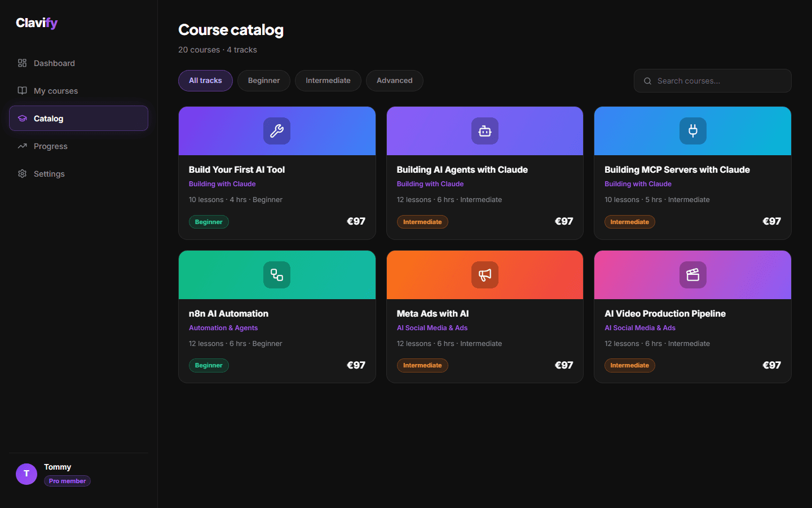Click the clapperboard icon on AI Video Production card

(693, 275)
